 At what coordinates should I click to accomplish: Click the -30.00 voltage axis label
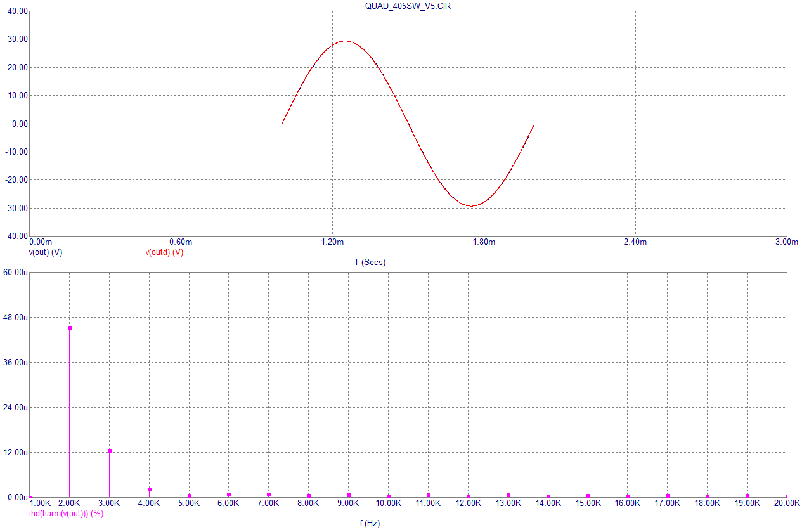(x=16, y=208)
